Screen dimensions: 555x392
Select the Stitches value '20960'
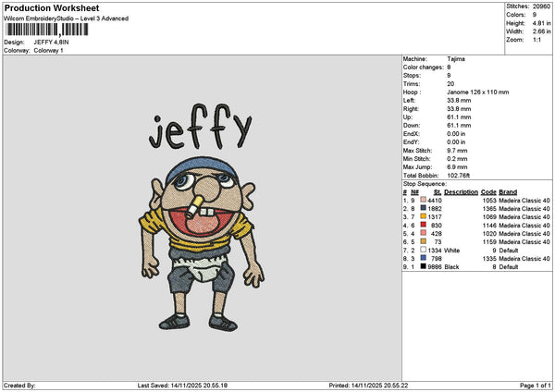[541, 6]
